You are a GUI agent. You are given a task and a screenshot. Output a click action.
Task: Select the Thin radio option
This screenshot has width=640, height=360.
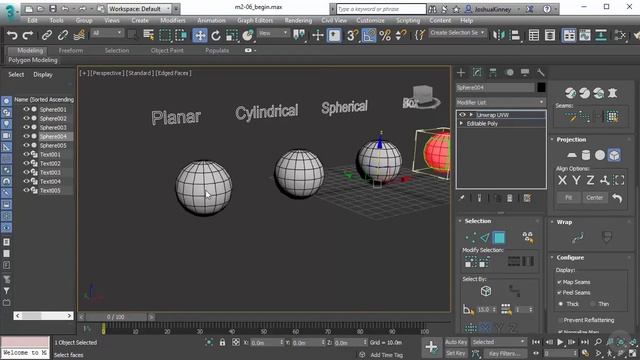point(593,304)
